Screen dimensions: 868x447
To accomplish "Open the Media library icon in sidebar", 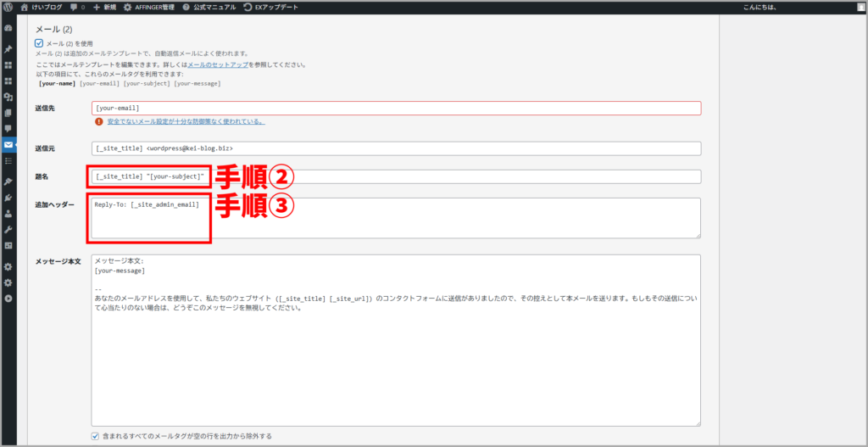I will (8, 97).
